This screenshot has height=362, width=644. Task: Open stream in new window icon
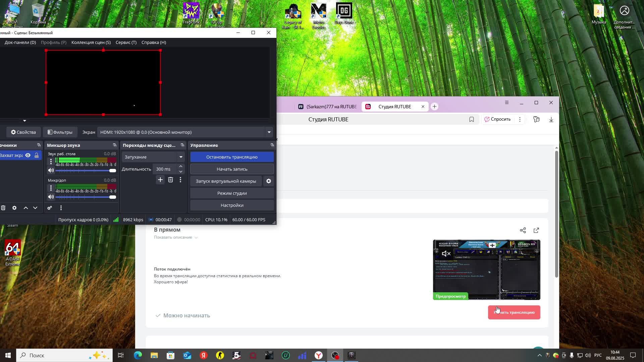pos(536,230)
